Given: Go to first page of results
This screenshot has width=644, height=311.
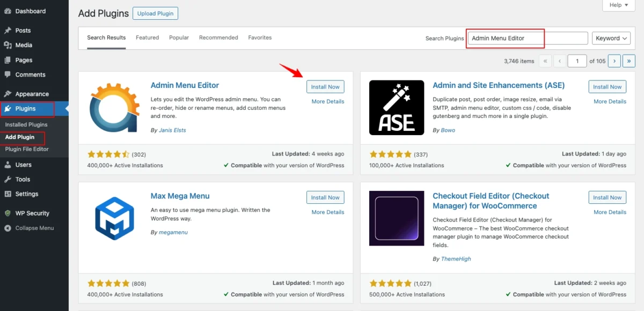Looking at the screenshot, I should point(545,61).
